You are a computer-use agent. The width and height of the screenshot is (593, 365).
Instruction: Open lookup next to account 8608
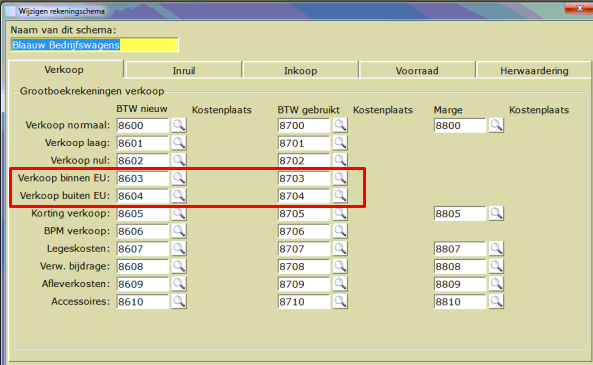(179, 266)
